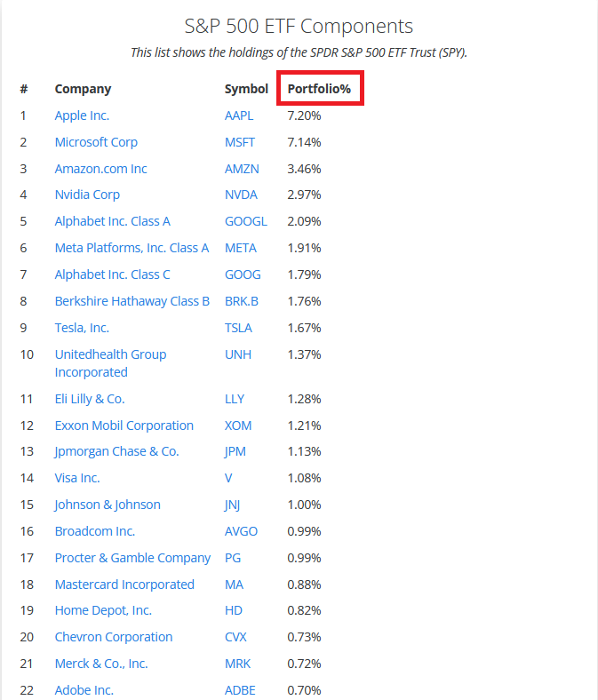The width and height of the screenshot is (598, 700).
Task: Click the Portfolio% column header
Action: point(319,89)
